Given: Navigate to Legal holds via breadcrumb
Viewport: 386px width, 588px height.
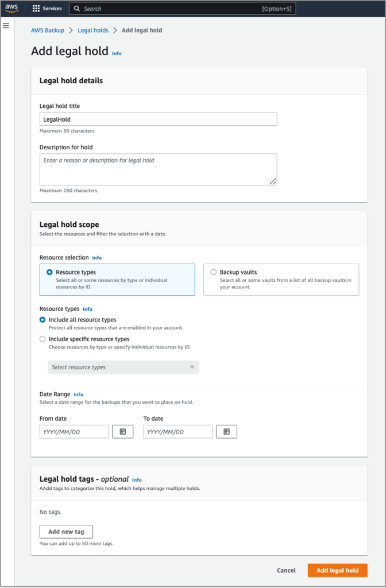Looking at the screenshot, I should click(x=93, y=30).
